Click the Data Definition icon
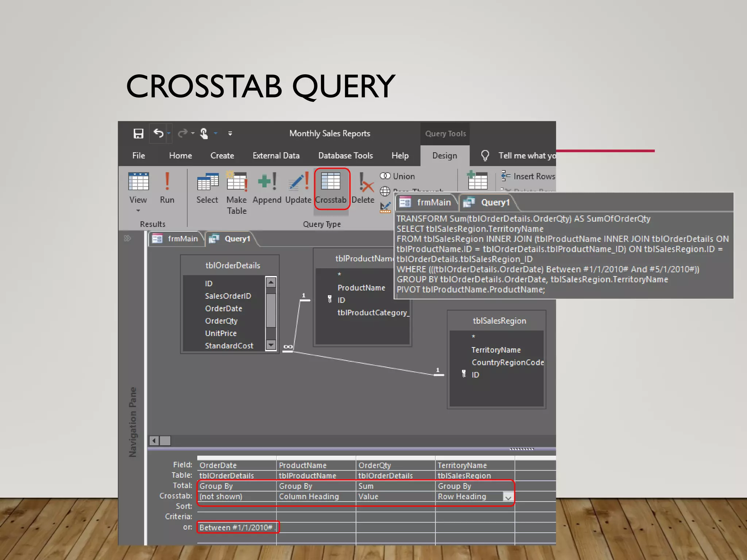Image resolution: width=747 pixels, height=560 pixels. (385, 207)
